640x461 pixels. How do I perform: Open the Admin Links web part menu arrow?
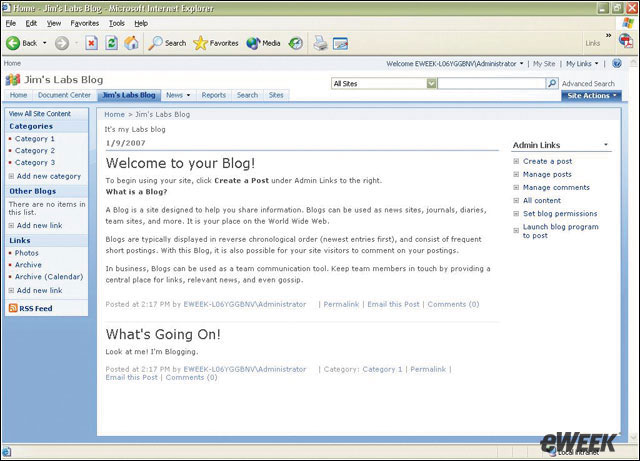coord(606,145)
